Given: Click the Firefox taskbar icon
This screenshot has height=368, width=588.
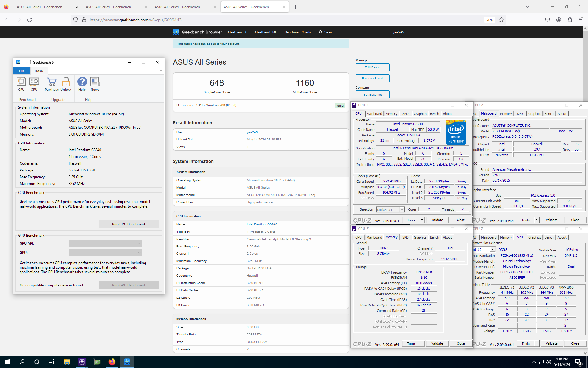Looking at the screenshot, I should coord(112,362).
